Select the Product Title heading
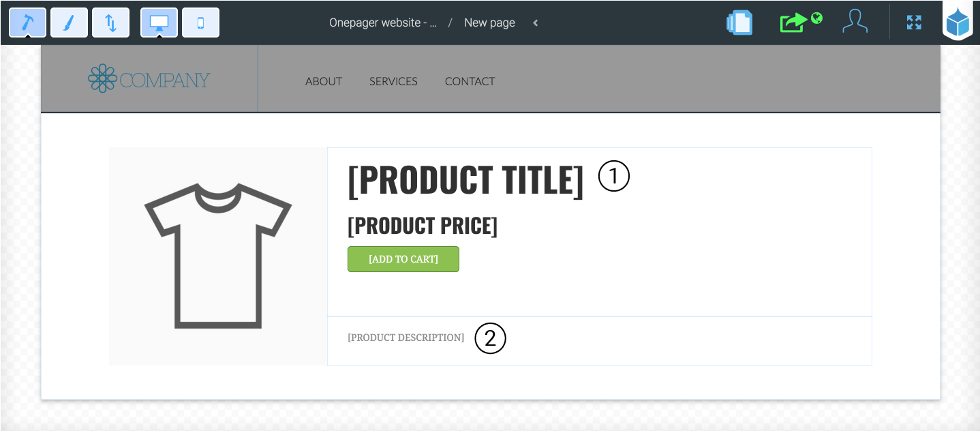This screenshot has width=980, height=431. pyautogui.click(x=465, y=180)
